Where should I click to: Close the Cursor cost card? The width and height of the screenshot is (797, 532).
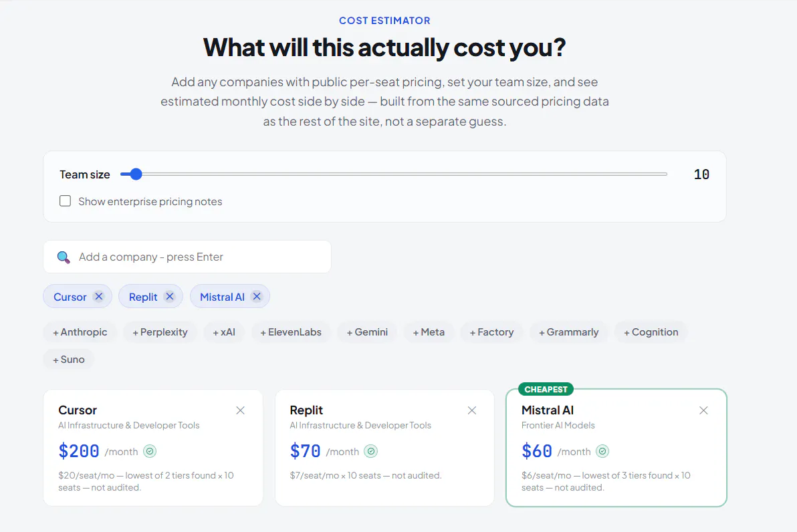click(x=241, y=410)
